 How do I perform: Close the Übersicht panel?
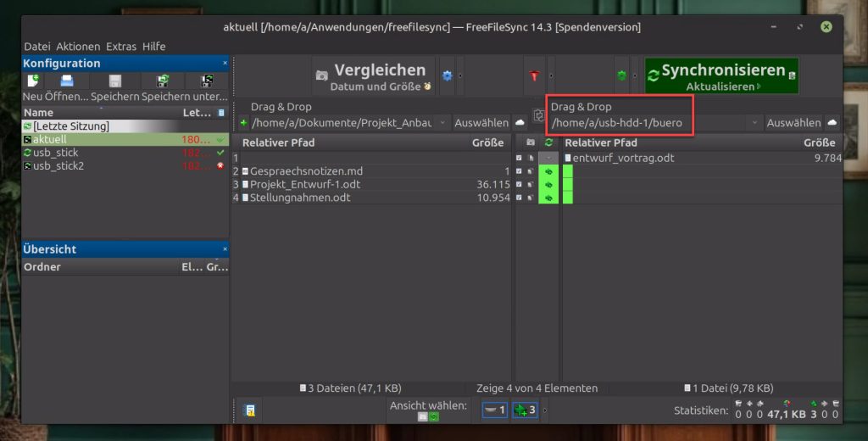click(225, 249)
